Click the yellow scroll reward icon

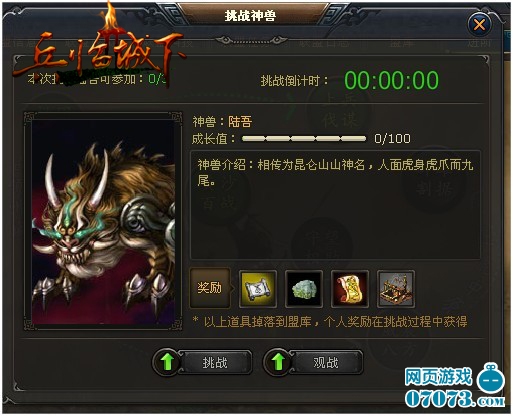tap(258, 289)
